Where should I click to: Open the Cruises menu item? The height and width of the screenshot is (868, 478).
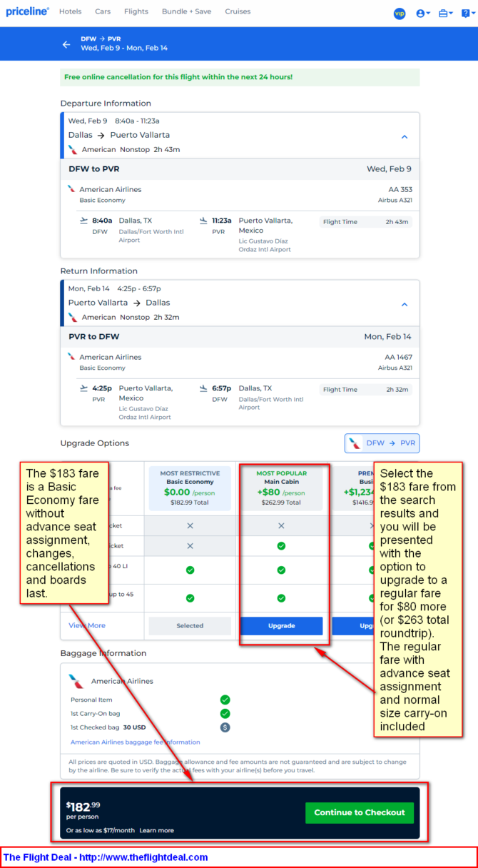(238, 11)
